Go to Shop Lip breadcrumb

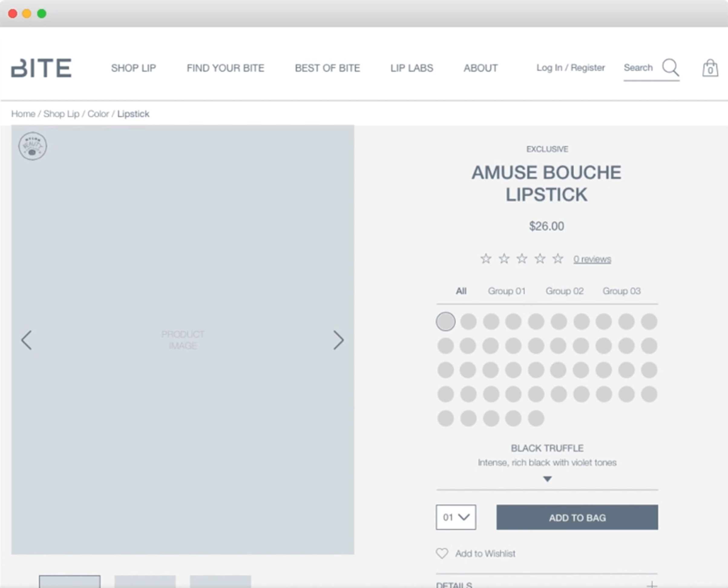(61, 114)
